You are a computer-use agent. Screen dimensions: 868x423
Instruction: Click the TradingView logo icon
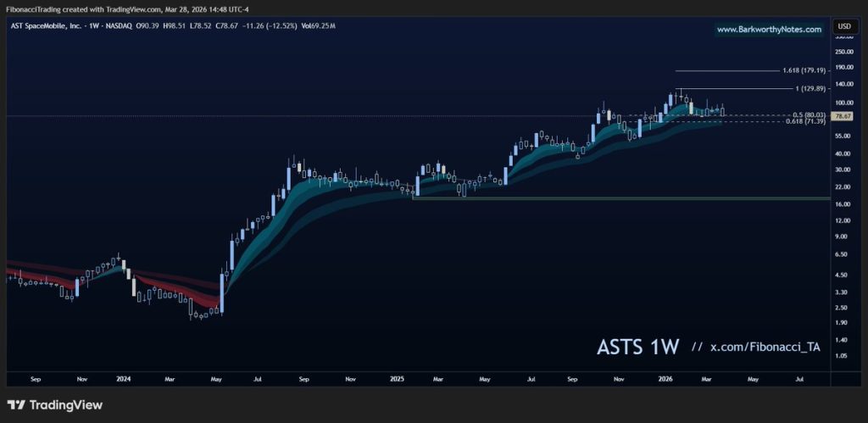tap(15, 405)
